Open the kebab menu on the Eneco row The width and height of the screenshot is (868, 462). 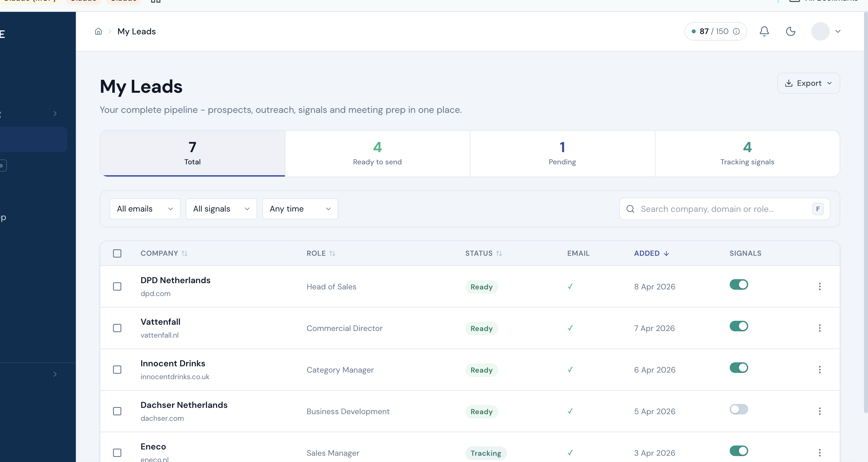coord(820,453)
